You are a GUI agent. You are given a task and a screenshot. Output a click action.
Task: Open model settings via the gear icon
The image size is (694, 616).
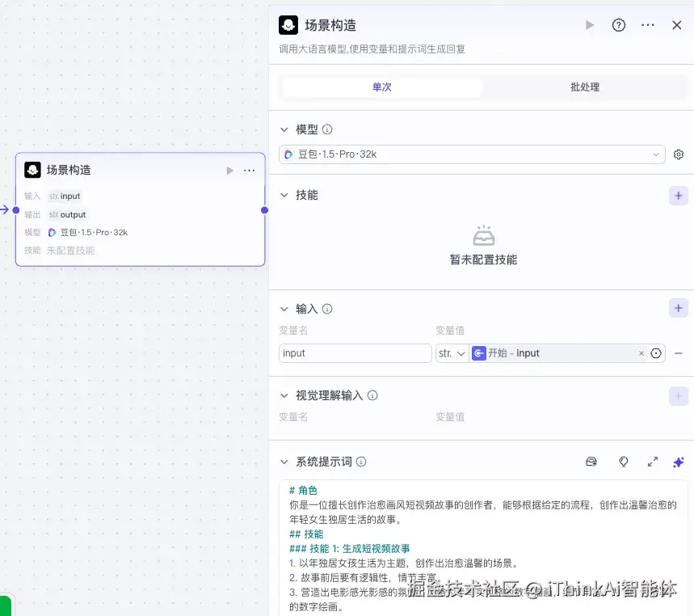pyautogui.click(x=679, y=154)
